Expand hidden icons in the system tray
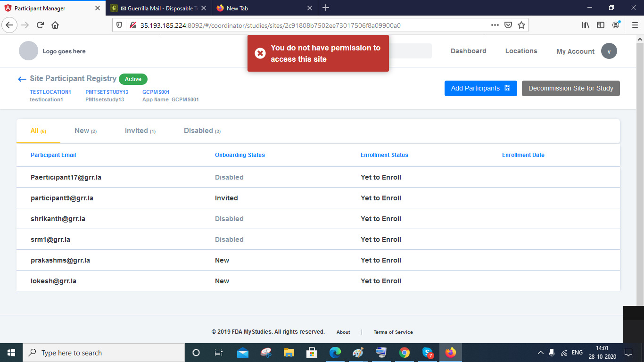The height and width of the screenshot is (362, 644). (541, 352)
